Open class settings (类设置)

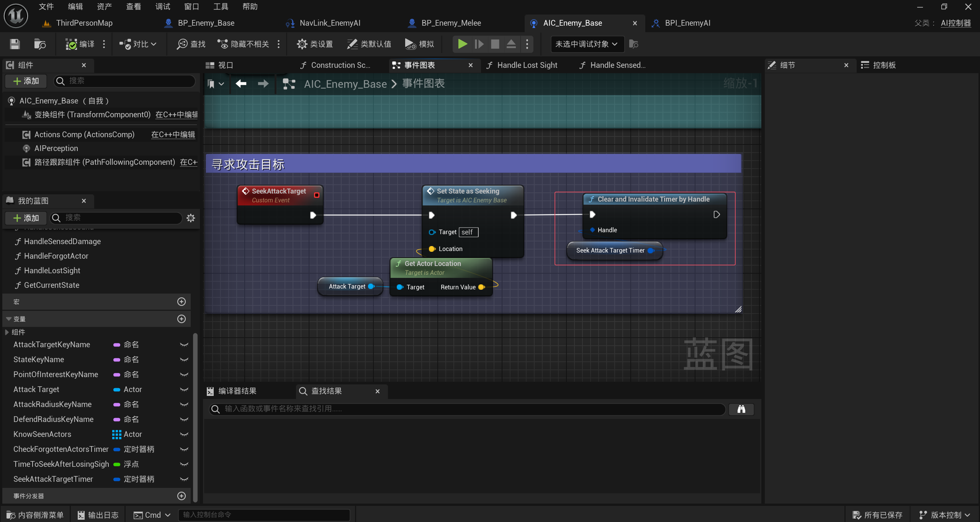(x=315, y=44)
